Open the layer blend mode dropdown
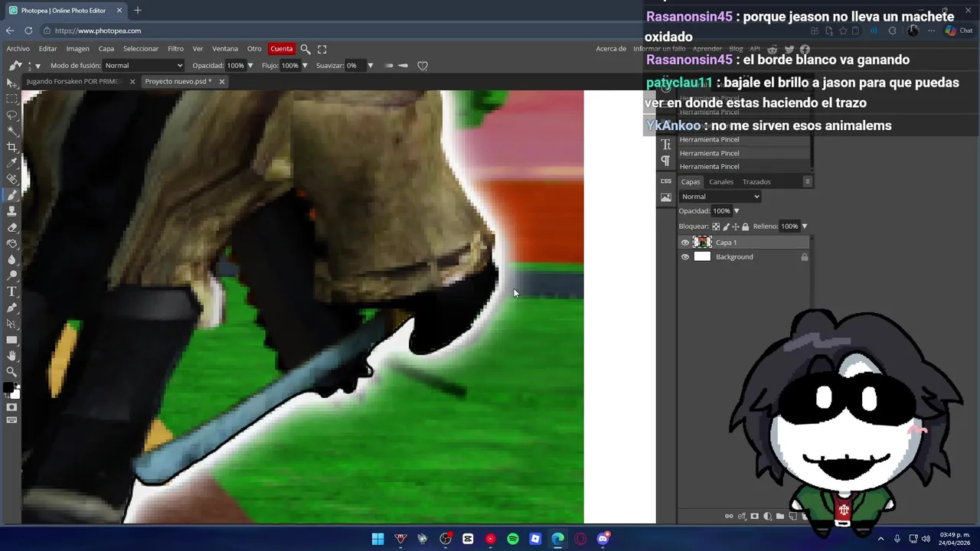 720,197
